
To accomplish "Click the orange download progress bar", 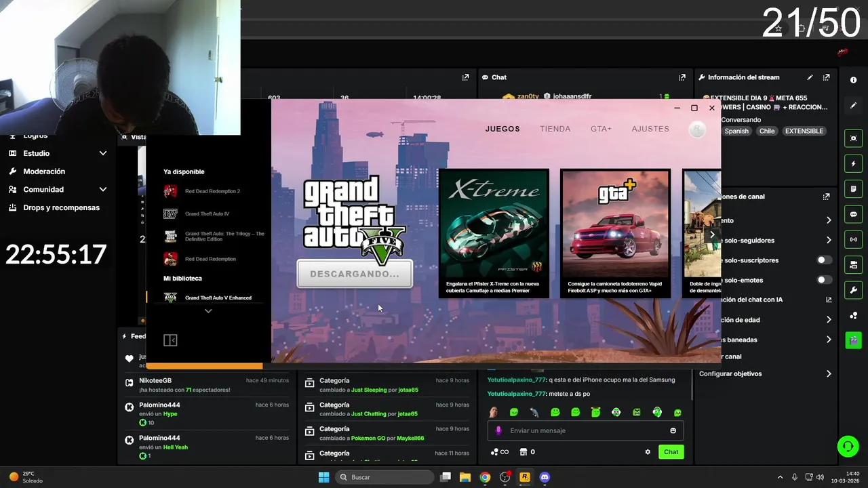I will [204, 366].
